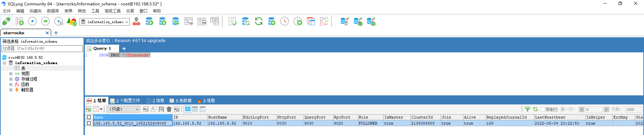Screen dimensions: 644x135
Task: Open the user manager person icon
Action: 136,21
